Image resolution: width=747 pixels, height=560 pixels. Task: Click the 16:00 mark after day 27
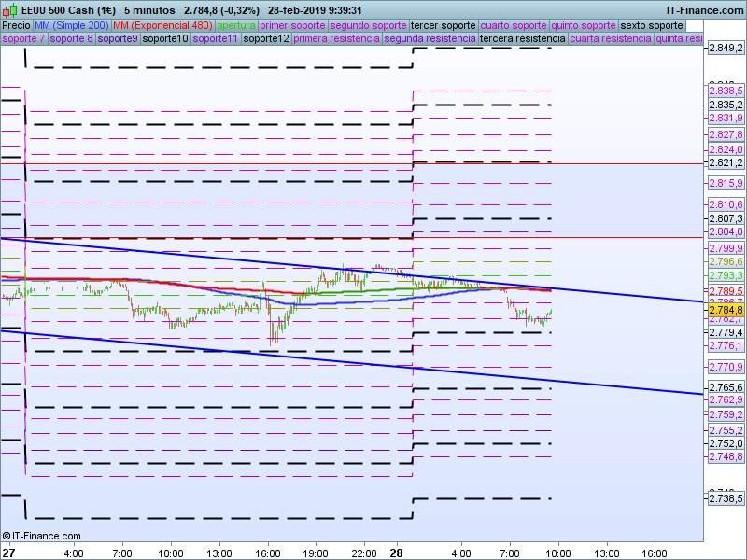(267, 553)
